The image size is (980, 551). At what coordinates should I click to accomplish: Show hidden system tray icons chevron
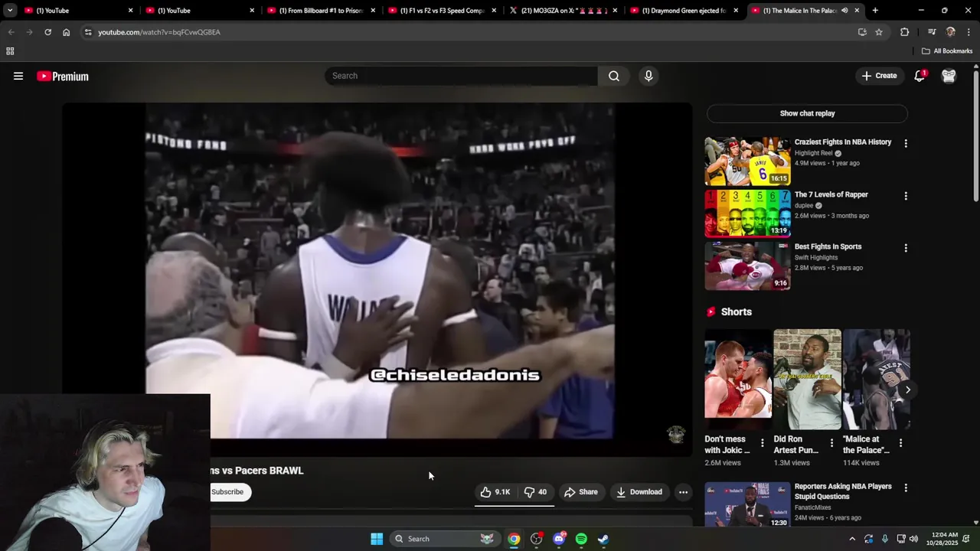(x=854, y=539)
